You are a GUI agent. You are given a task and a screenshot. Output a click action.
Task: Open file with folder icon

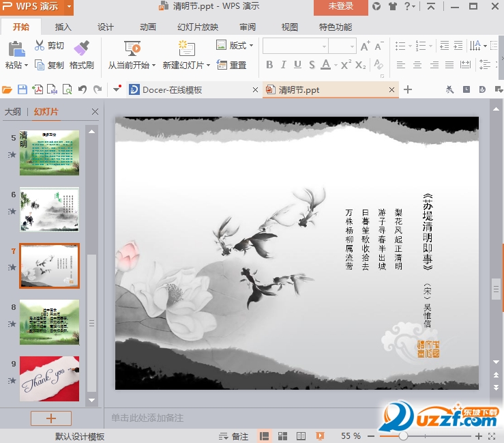[x=7, y=89]
